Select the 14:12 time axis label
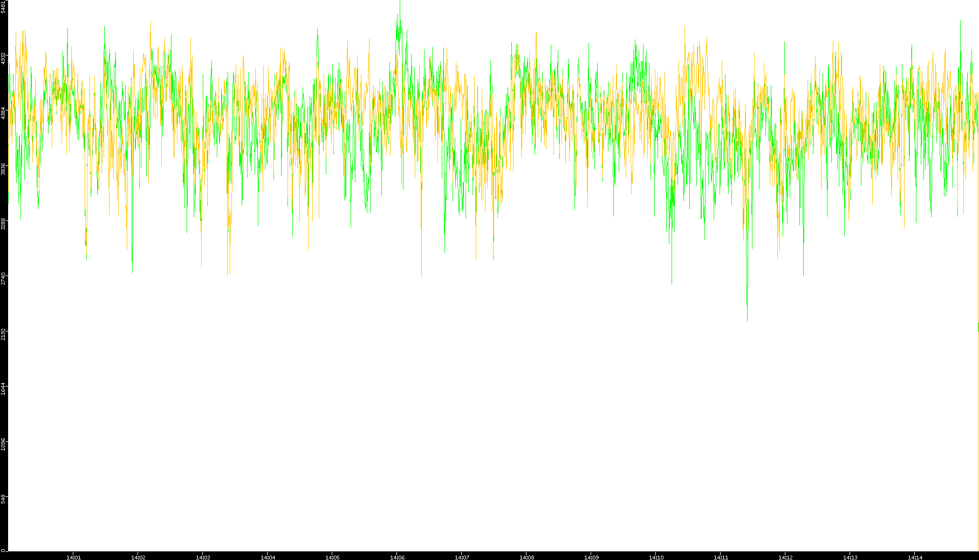The width and height of the screenshot is (979, 560). [785, 557]
